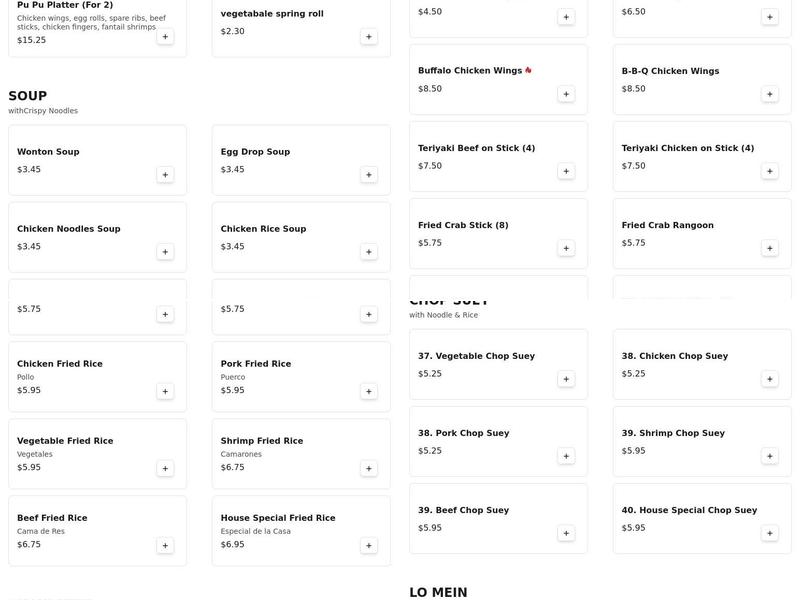Add B-B-Q Chicken Wings to cart
This screenshot has width=800, height=600.
770,94
